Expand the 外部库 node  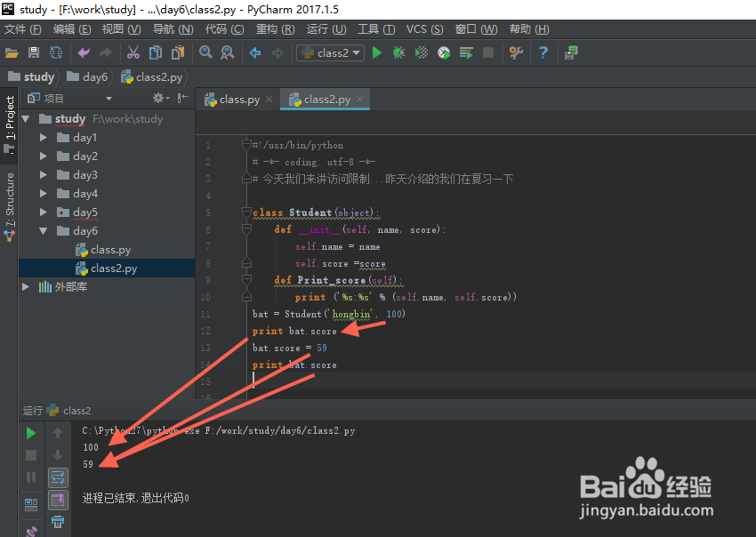click(x=26, y=287)
